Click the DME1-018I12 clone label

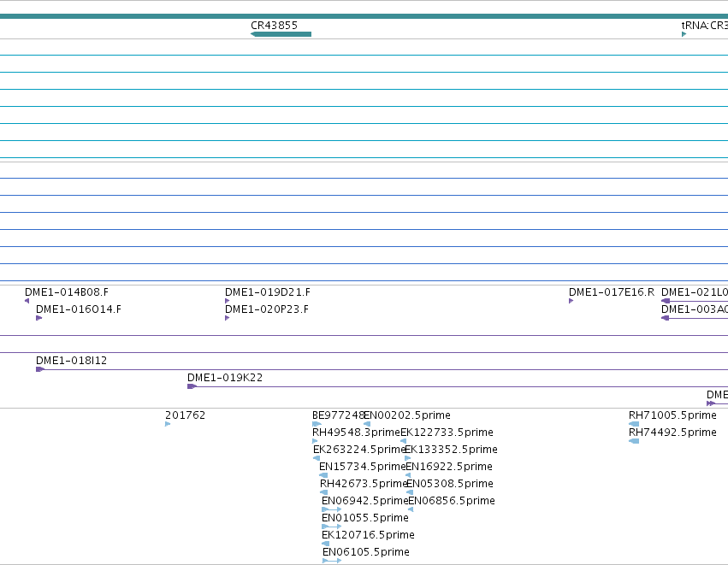pyautogui.click(x=72, y=361)
